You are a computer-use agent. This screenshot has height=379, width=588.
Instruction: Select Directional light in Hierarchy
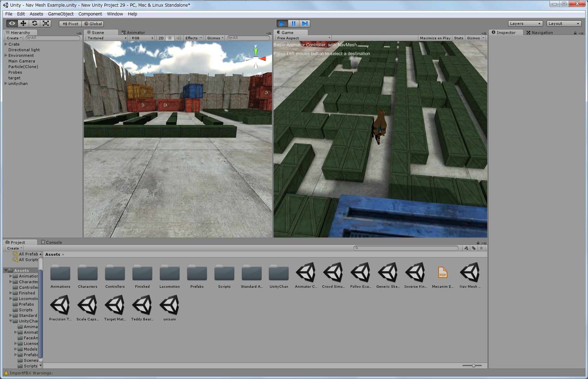24,50
